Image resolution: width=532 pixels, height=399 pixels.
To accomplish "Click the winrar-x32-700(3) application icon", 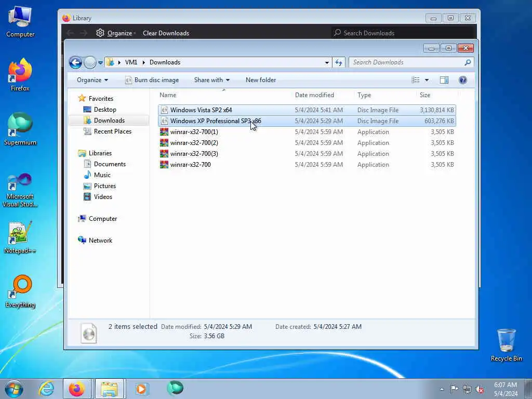I will click(x=164, y=153).
